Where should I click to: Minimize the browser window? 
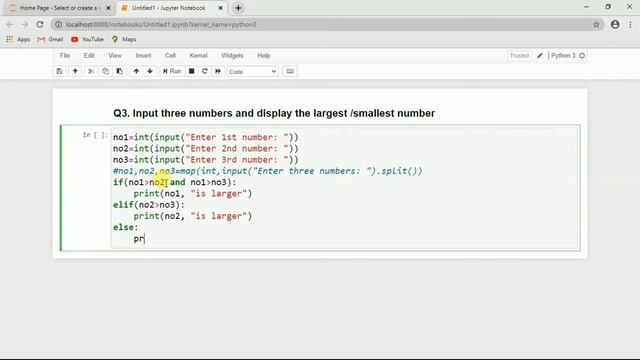587,7
